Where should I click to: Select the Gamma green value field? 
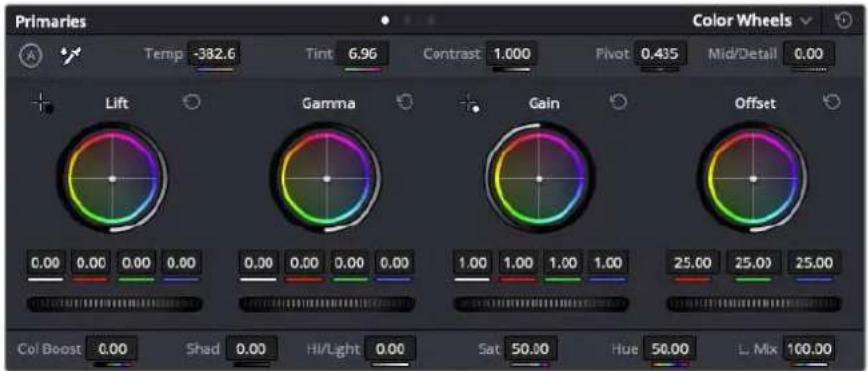pos(349,263)
